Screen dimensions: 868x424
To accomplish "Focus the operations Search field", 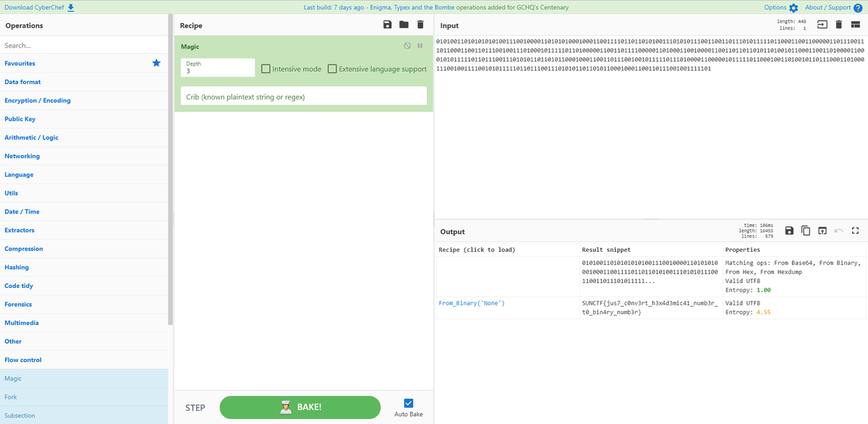I will coord(84,45).
